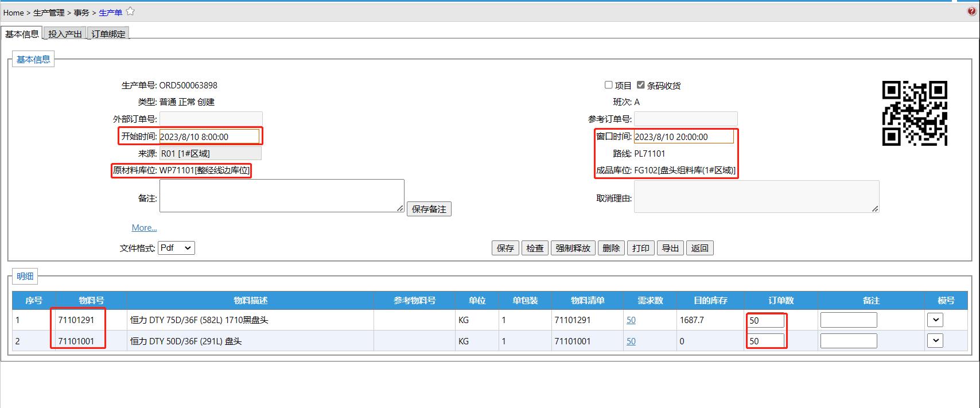Click the 来源 R01 field
This screenshot has height=408, width=980.
point(210,153)
